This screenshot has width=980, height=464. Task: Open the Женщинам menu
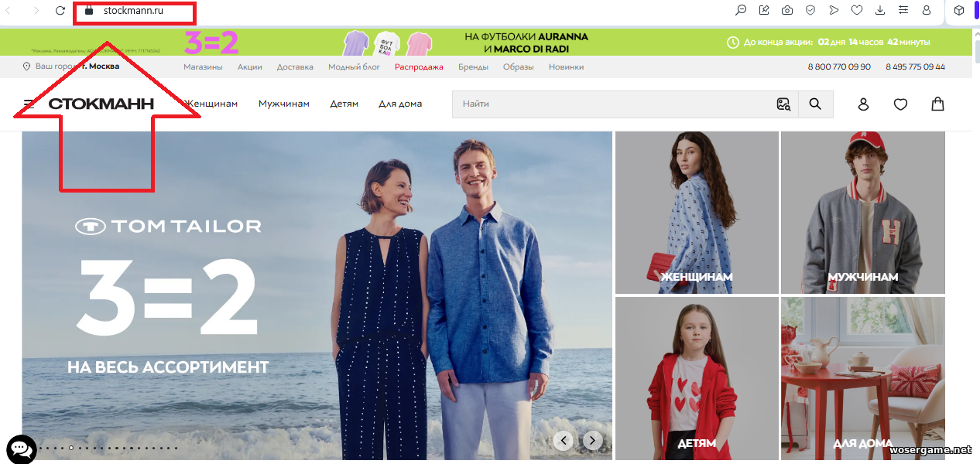pos(211,104)
